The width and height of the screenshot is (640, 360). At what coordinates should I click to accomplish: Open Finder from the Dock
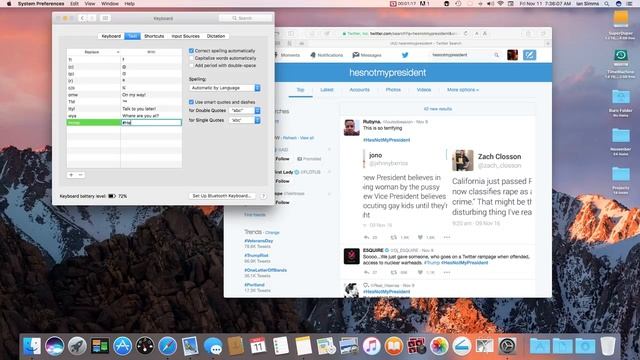[32, 346]
